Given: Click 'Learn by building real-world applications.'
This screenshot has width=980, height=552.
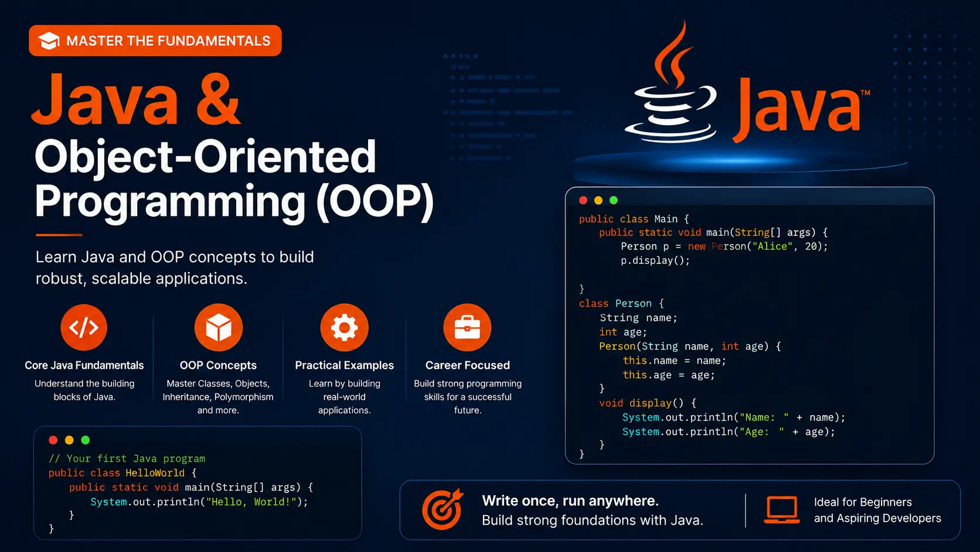Looking at the screenshot, I should click(x=345, y=397).
